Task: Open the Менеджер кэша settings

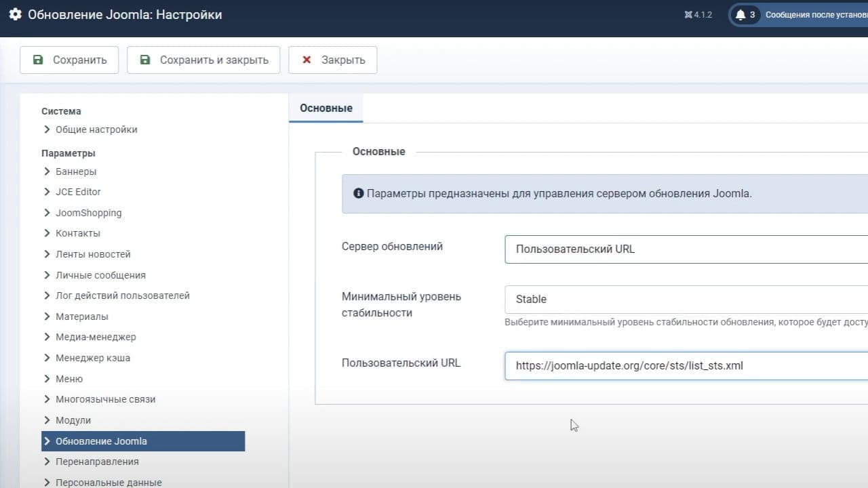Action: [x=93, y=358]
